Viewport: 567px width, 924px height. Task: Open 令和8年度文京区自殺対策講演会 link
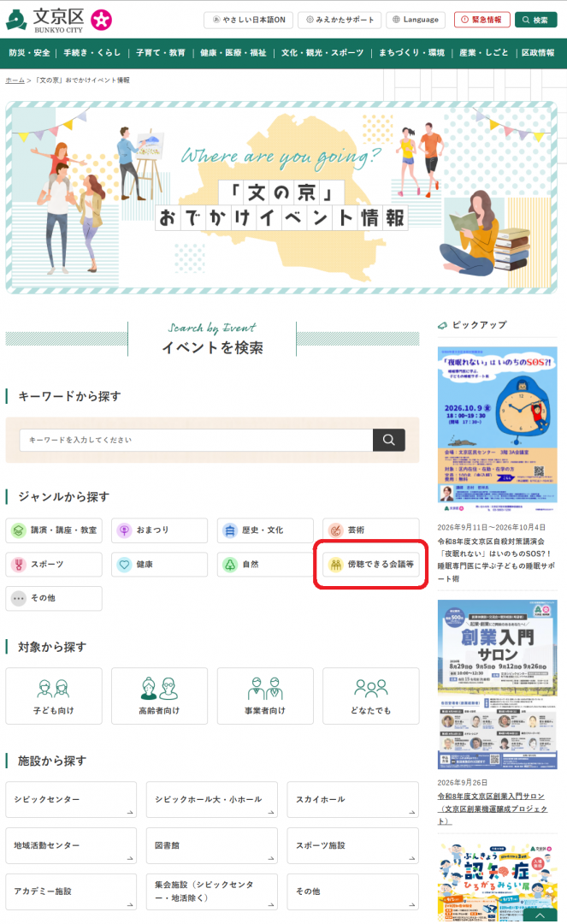494,560
